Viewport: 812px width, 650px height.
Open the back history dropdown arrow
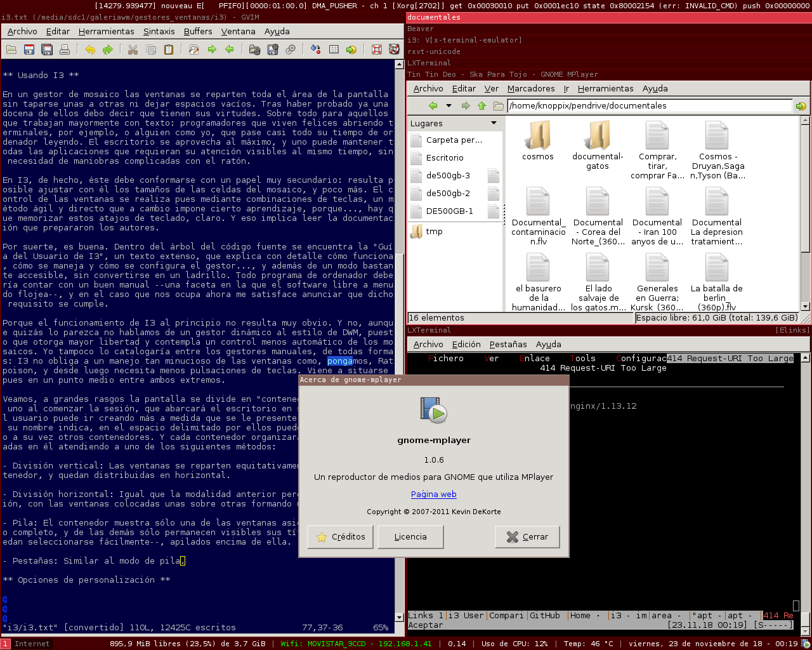pos(449,106)
